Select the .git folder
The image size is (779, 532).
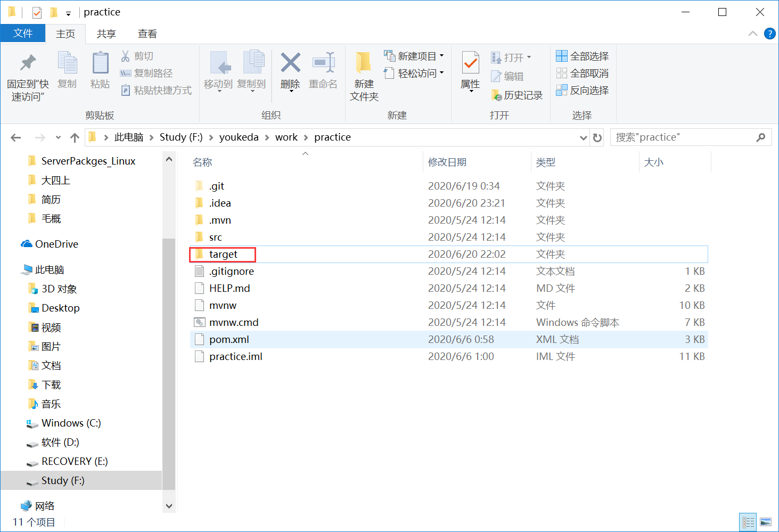point(448,186)
